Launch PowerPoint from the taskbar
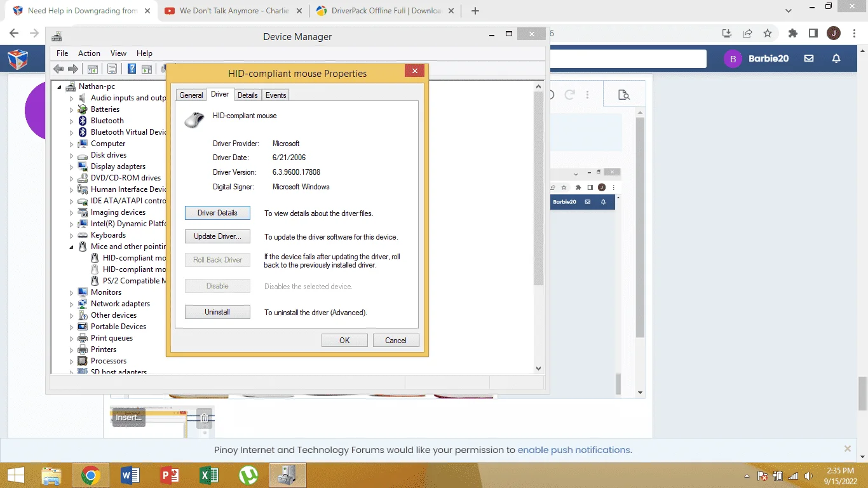Image resolution: width=868 pixels, height=488 pixels. 170,475
